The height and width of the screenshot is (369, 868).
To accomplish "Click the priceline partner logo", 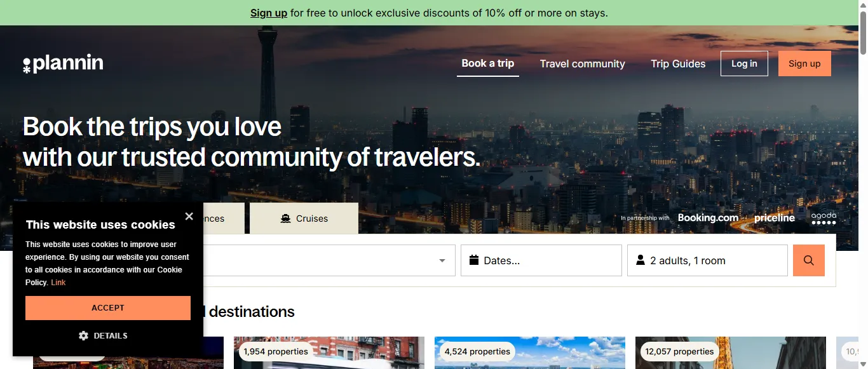I will coord(775,218).
